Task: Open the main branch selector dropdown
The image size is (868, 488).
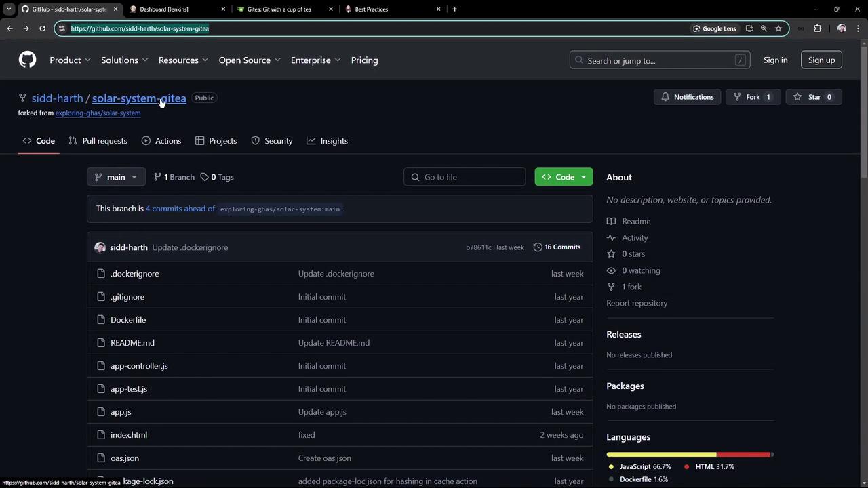Action: pyautogui.click(x=116, y=177)
